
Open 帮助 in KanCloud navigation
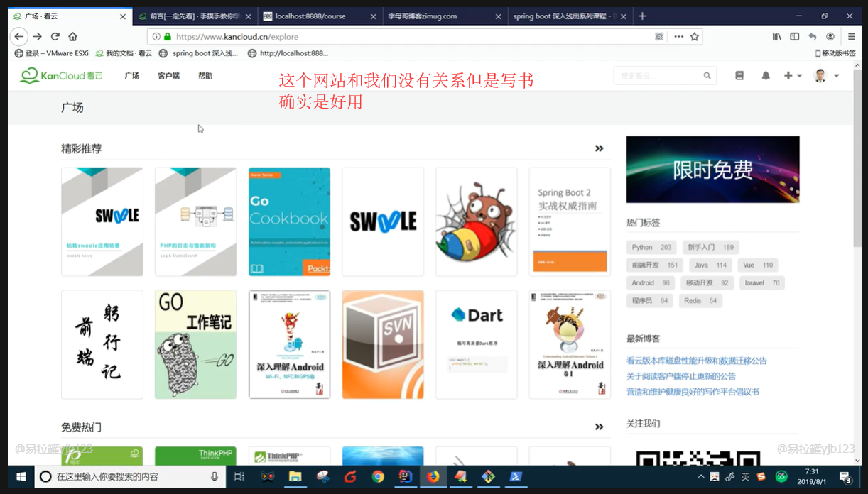205,76
